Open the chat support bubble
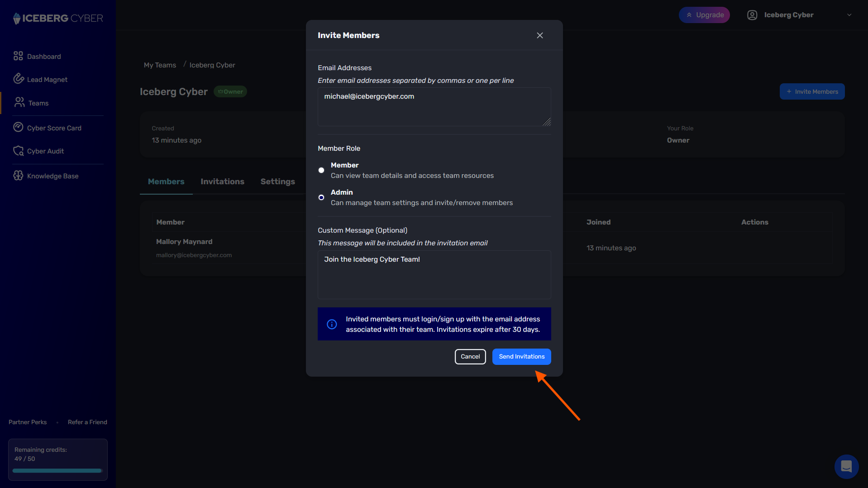868x488 pixels. (x=846, y=466)
